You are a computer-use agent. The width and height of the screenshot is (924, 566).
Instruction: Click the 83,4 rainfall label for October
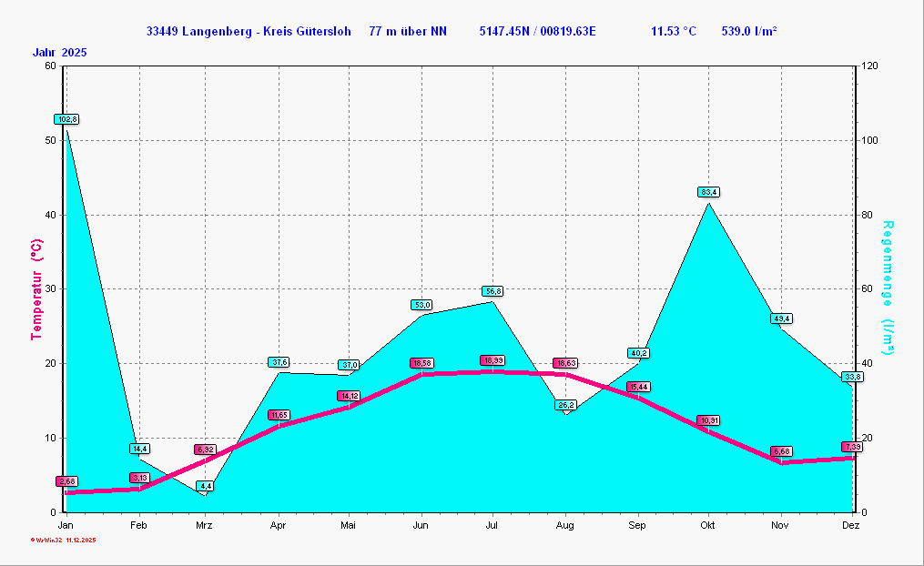point(709,192)
